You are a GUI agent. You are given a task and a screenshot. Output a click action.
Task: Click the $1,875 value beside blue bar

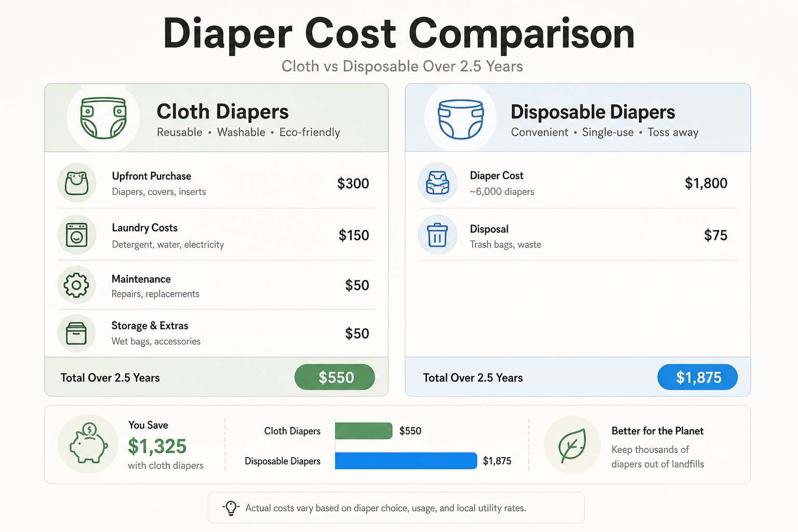(497, 461)
